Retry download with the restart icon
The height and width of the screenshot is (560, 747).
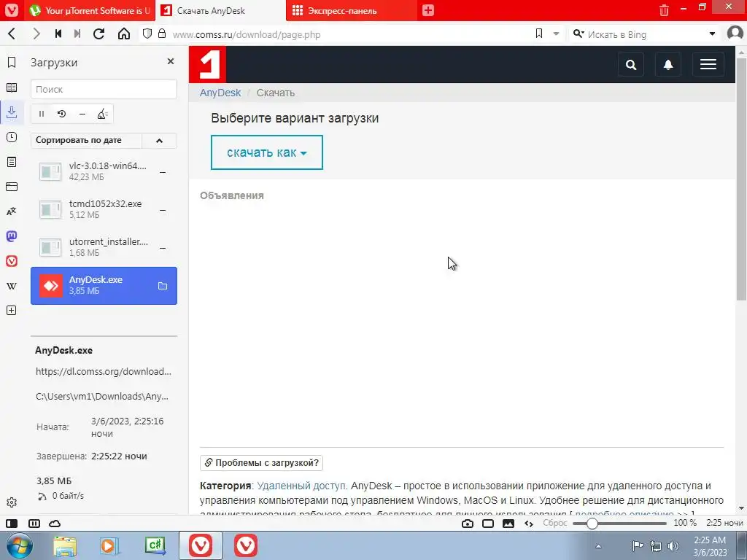coord(61,114)
